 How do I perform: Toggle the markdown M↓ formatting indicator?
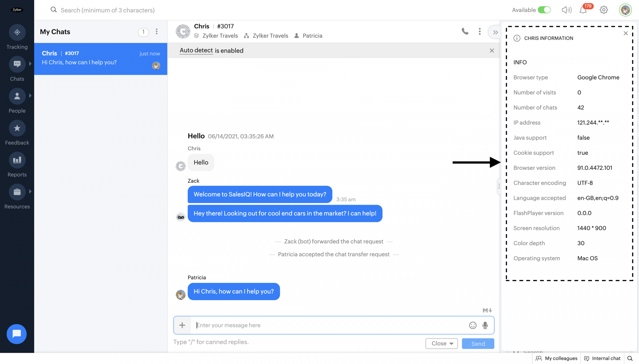487,310
